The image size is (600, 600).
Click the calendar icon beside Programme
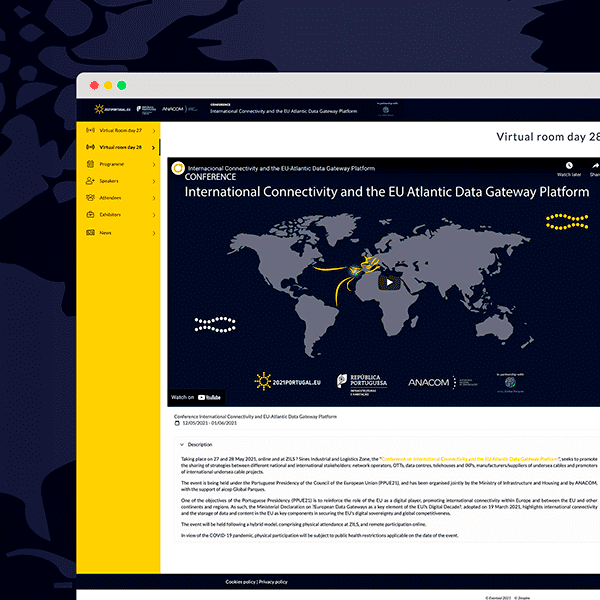coord(90,164)
